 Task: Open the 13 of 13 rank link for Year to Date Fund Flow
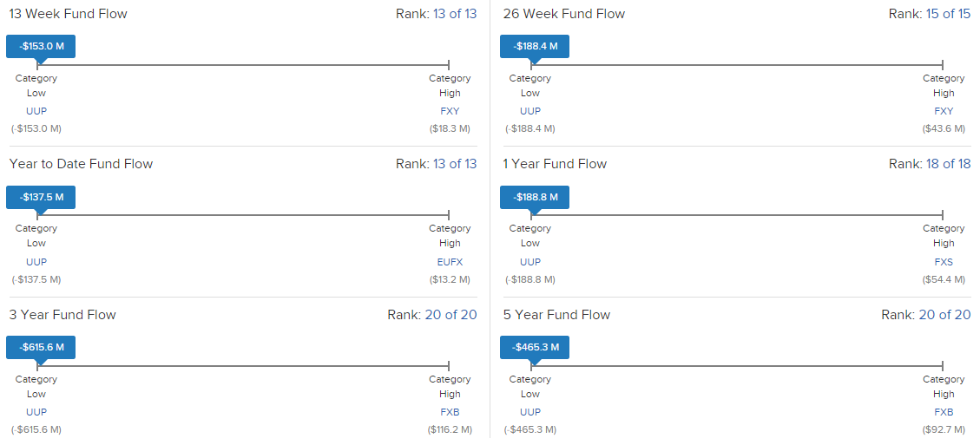pos(454,164)
